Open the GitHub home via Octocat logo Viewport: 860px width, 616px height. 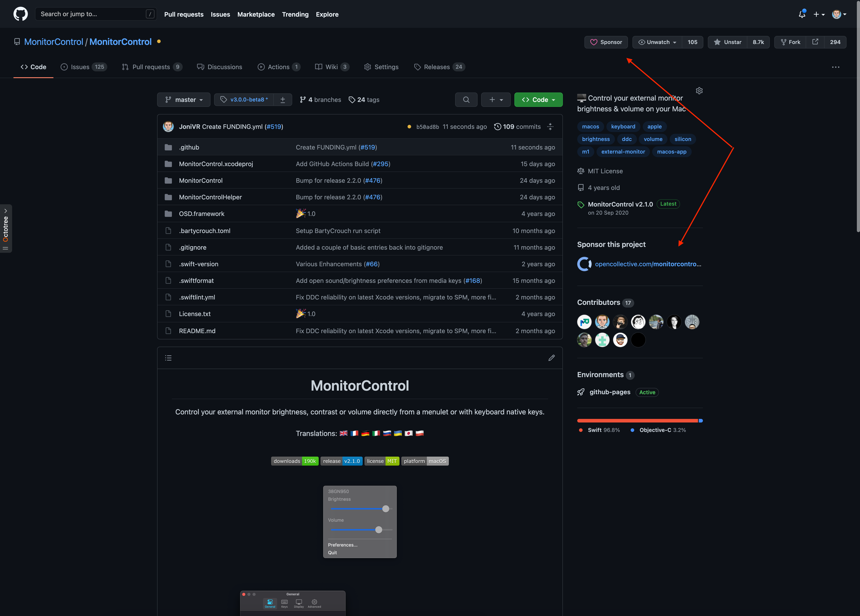pos(20,14)
